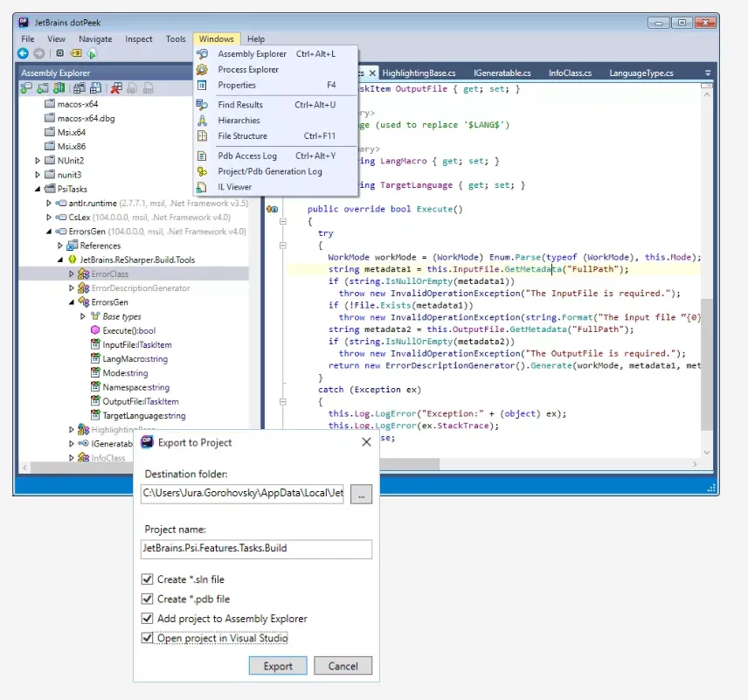This screenshot has width=748, height=700.
Task: Expand the Base types node
Action: pyautogui.click(x=82, y=316)
